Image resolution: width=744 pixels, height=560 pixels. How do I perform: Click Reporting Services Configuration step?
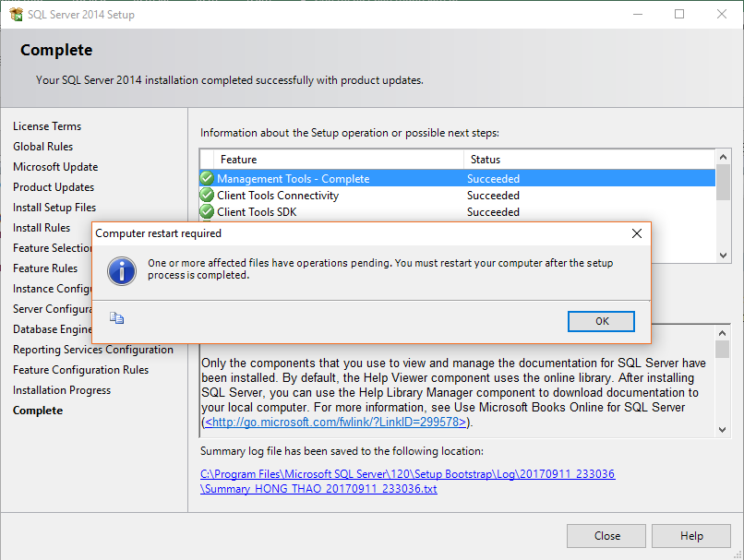tap(93, 350)
